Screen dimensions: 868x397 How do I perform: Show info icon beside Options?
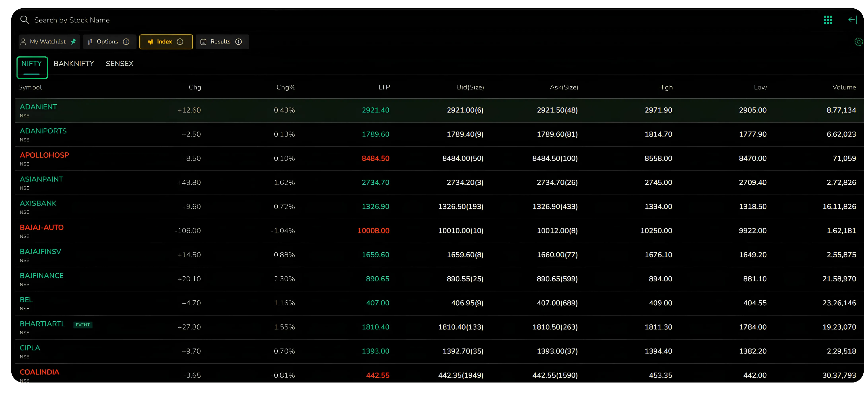126,41
